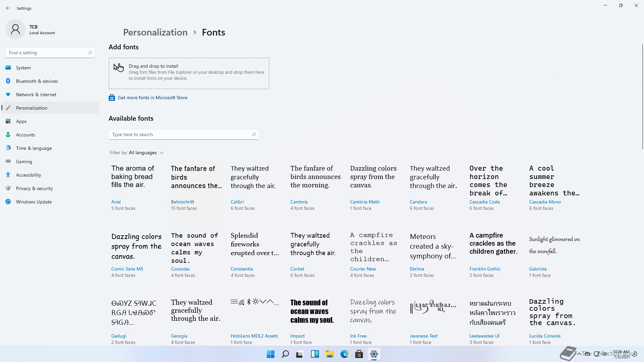Open the Cascadia Mono font link
The height and width of the screenshot is (362, 644).
tap(545, 202)
